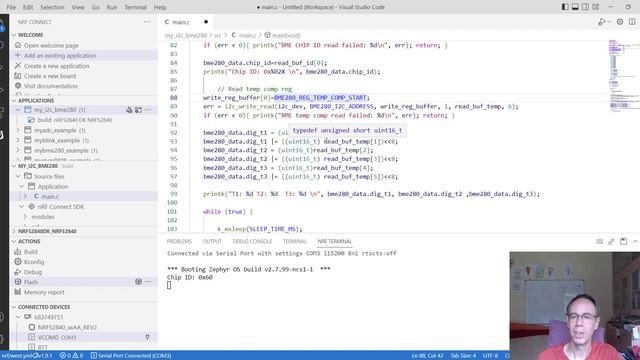This screenshot has height=360, width=640.
Task: Expand myblink_example application
Action: tap(18, 140)
